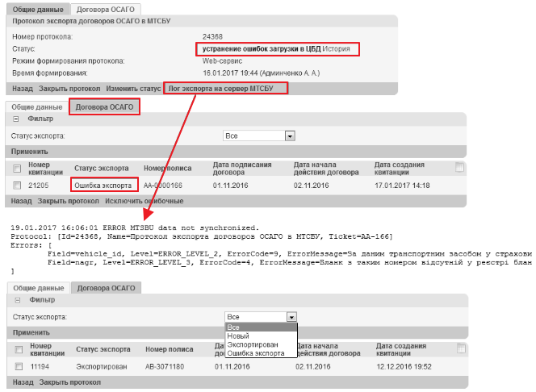Select the Договора ОСАГО tab in the bottom panel
536x392 pixels.
[106, 288]
